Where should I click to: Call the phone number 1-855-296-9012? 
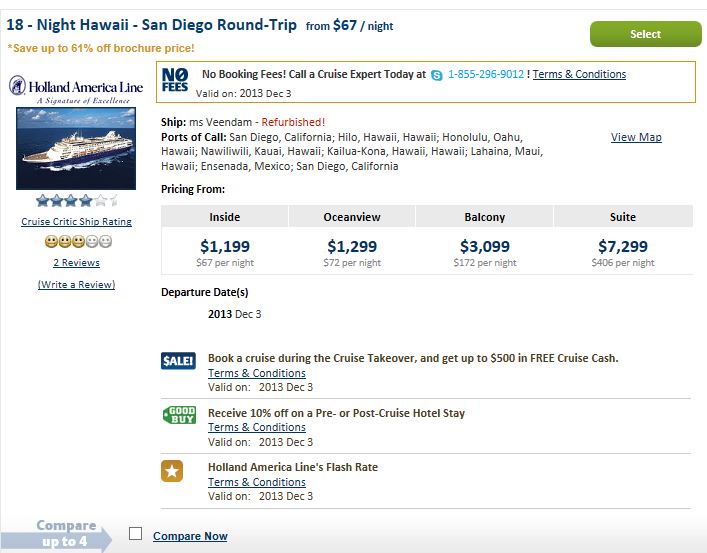[x=486, y=74]
